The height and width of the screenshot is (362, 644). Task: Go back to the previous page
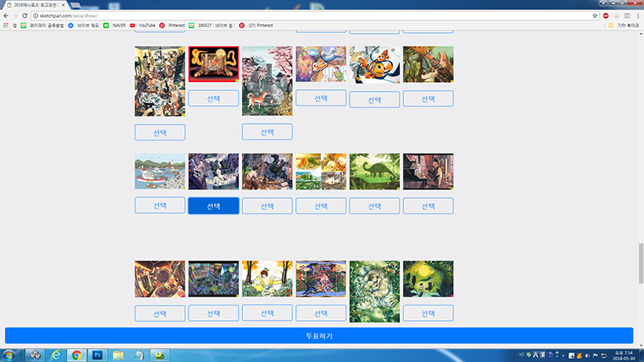(6, 15)
